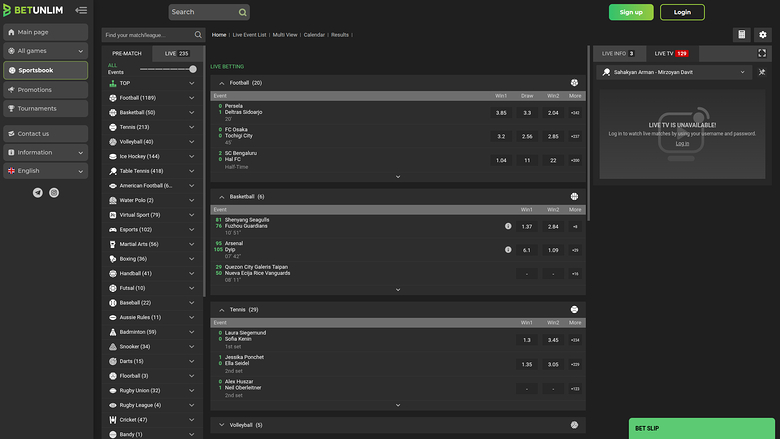
Task: Click the football icon in Football header
Action: coord(574,83)
